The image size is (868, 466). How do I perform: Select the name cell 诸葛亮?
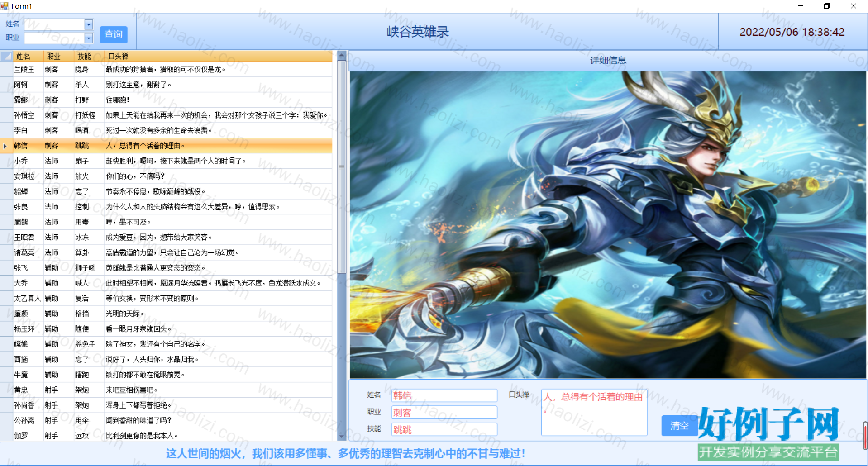coord(28,252)
